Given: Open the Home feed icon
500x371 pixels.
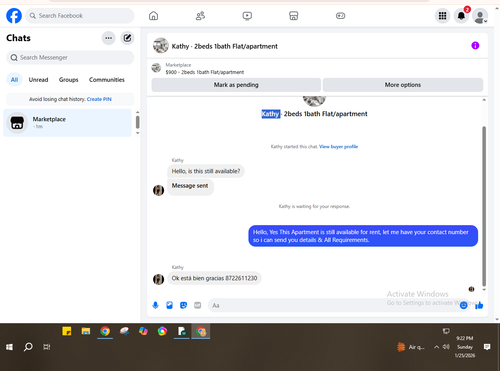Looking at the screenshot, I should tap(153, 16).
